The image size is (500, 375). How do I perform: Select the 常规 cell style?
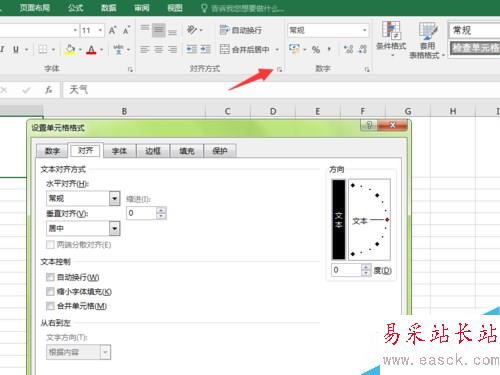click(x=474, y=30)
